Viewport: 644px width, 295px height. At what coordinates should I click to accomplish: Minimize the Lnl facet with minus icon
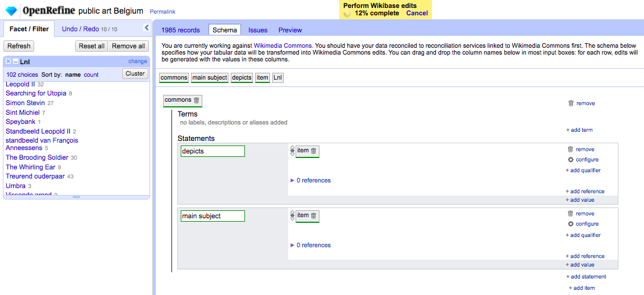(15, 61)
